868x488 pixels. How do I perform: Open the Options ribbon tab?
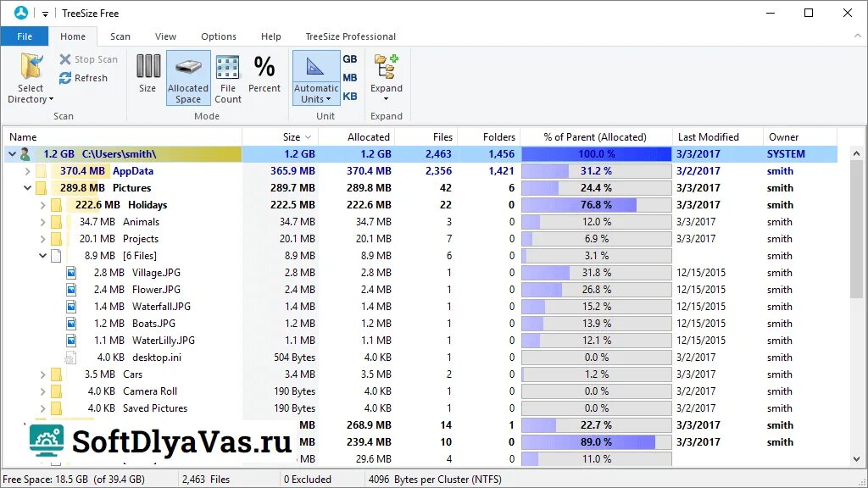[219, 36]
